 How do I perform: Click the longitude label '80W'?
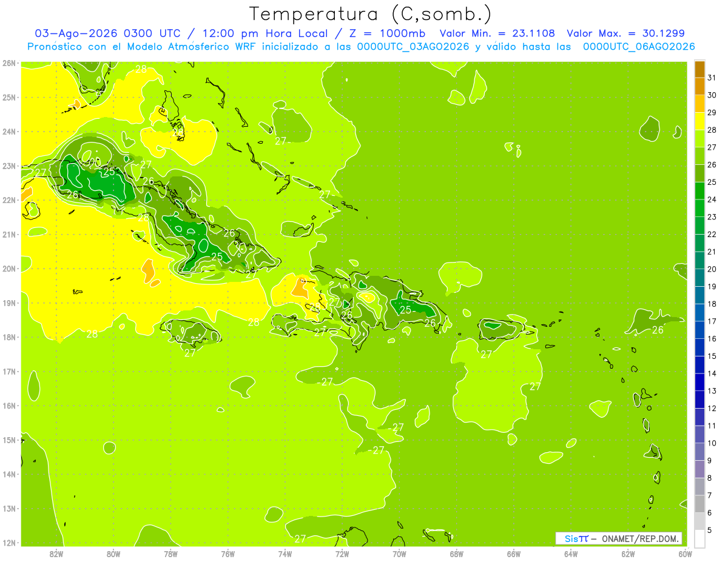[113, 554]
